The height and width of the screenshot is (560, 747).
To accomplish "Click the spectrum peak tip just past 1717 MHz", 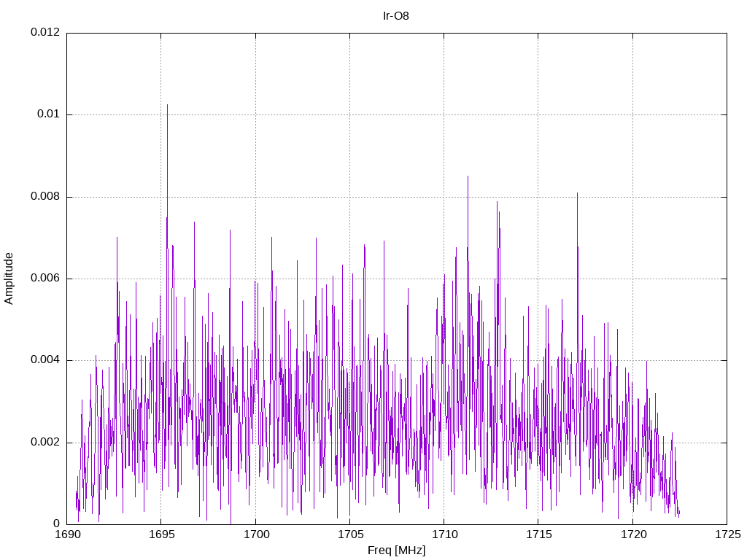I will (x=578, y=193).
